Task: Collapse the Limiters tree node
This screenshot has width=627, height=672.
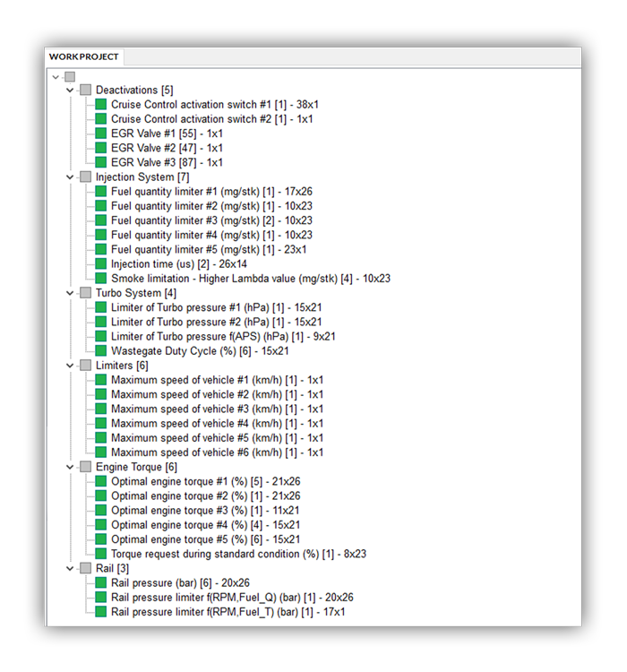Action: coord(71,366)
